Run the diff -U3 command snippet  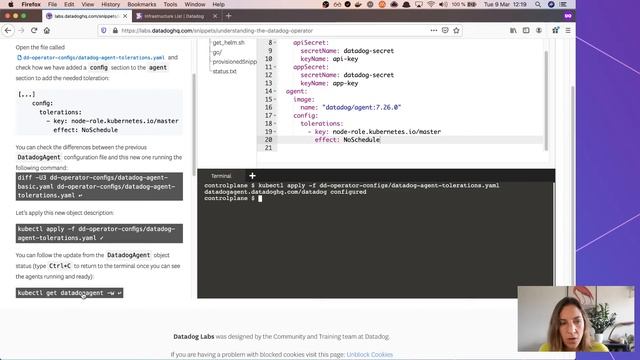(x=99, y=187)
